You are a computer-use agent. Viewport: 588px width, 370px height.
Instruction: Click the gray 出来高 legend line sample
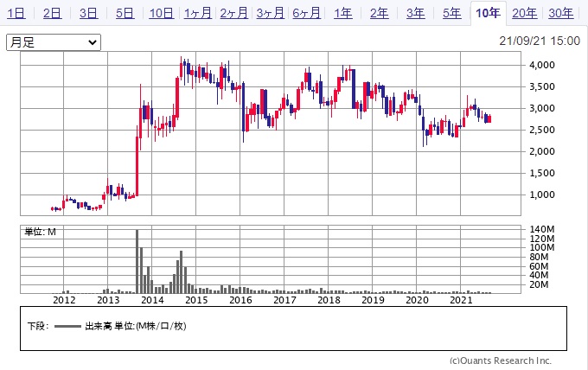point(67,327)
